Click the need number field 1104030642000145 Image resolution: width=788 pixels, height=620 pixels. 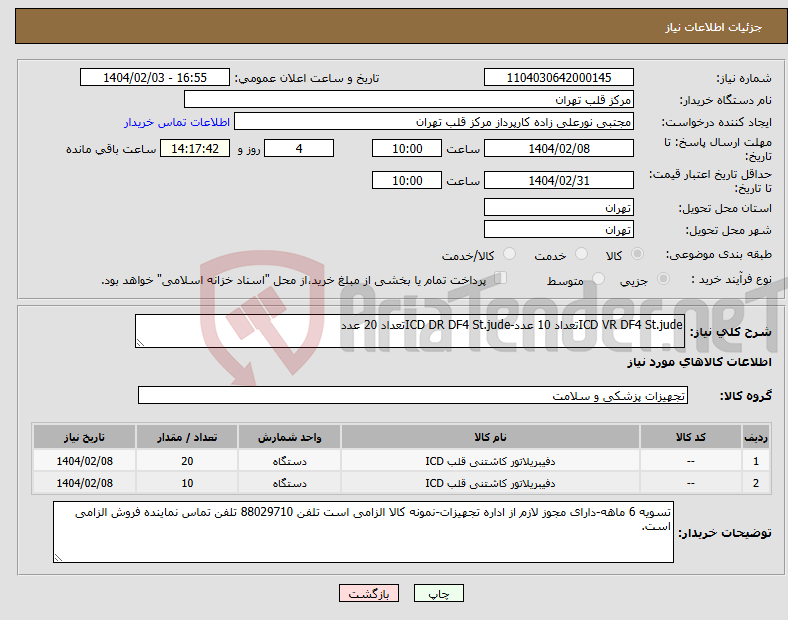tap(558, 77)
